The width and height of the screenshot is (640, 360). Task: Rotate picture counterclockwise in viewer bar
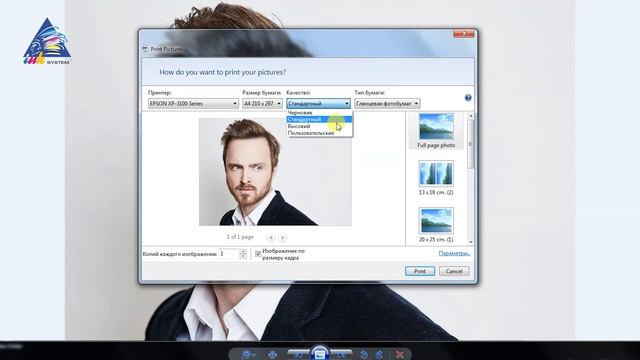pyautogui.click(x=364, y=355)
